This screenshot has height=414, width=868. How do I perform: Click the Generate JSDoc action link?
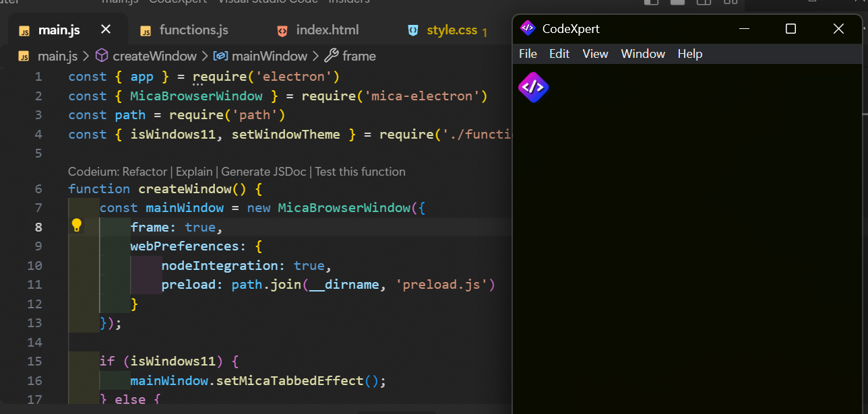point(263,172)
